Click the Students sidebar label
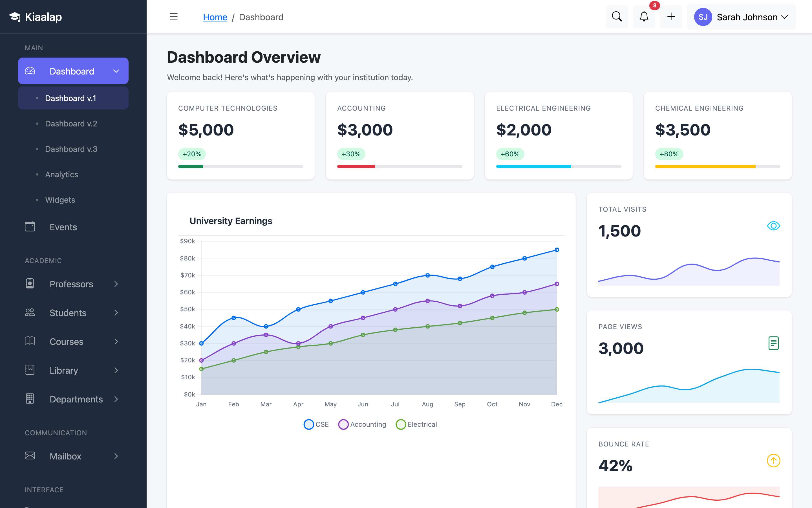 tap(68, 313)
